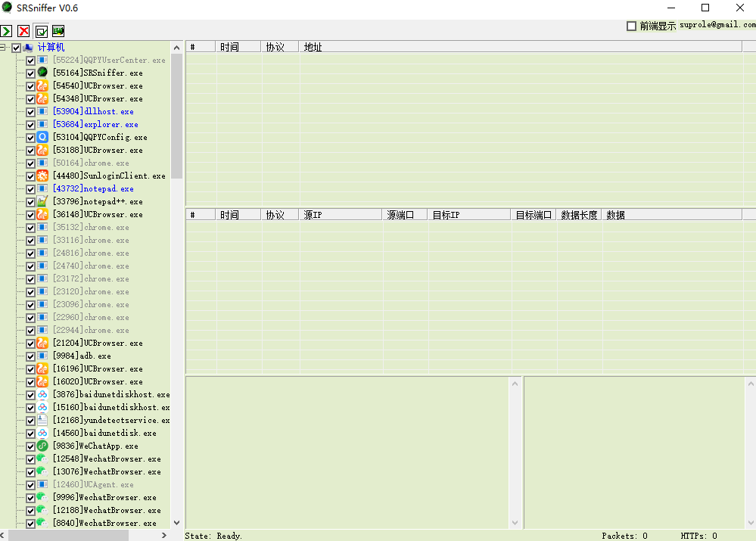Click the 目标IP column header
This screenshot has width=756, height=541.
click(469, 215)
